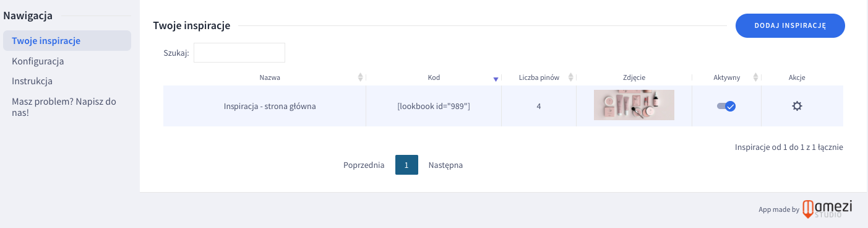This screenshot has height=228, width=868.
Task: Focus the Szukaj search field
Action: pyautogui.click(x=239, y=53)
